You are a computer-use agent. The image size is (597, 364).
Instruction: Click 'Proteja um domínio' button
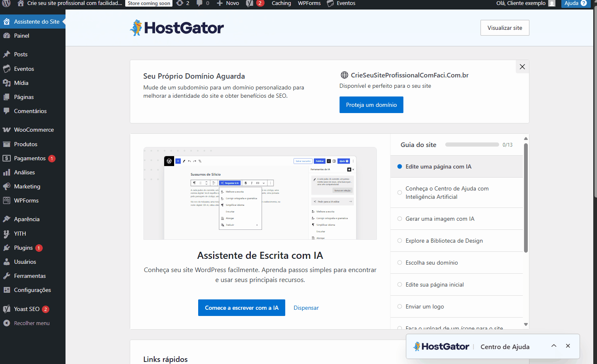coord(371,105)
